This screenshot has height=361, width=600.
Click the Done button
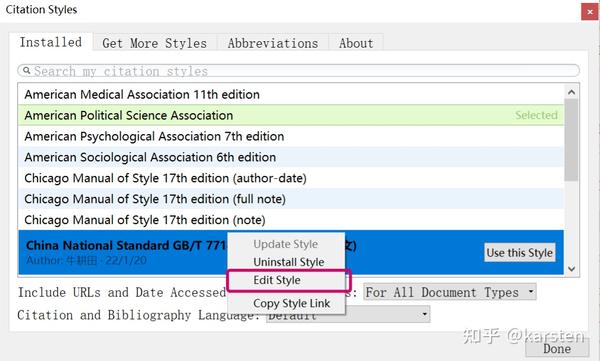coord(557,349)
